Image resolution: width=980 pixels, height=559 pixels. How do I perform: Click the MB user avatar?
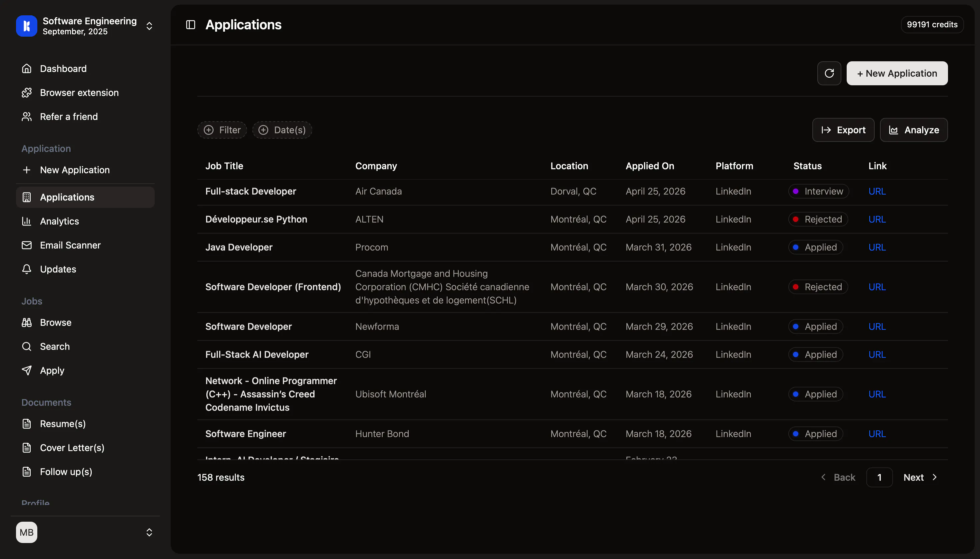click(x=27, y=532)
